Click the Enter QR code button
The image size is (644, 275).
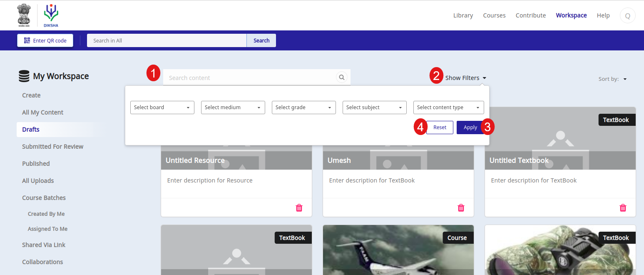45,40
